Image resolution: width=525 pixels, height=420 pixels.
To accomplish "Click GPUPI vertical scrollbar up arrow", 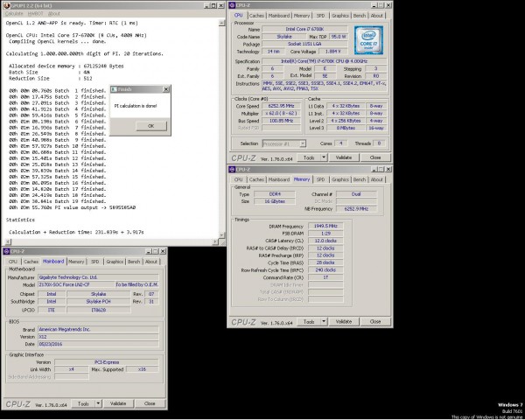I will pos(221,23).
